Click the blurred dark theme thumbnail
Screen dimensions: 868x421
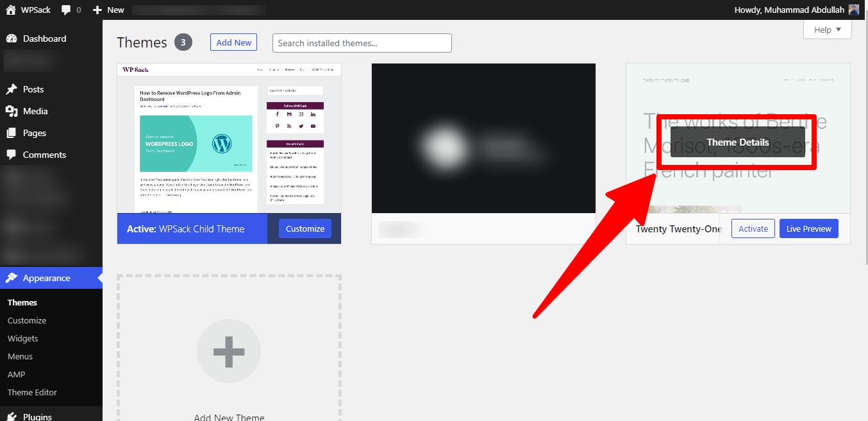[x=483, y=138]
